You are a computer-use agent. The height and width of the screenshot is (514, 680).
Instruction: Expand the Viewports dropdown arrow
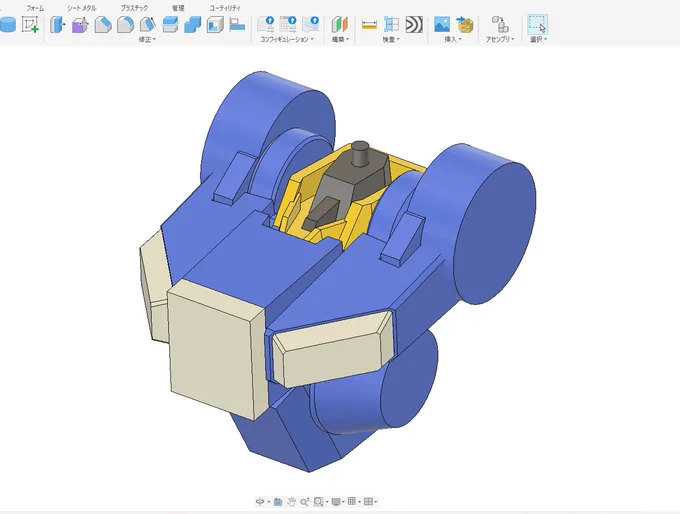pos(376,502)
